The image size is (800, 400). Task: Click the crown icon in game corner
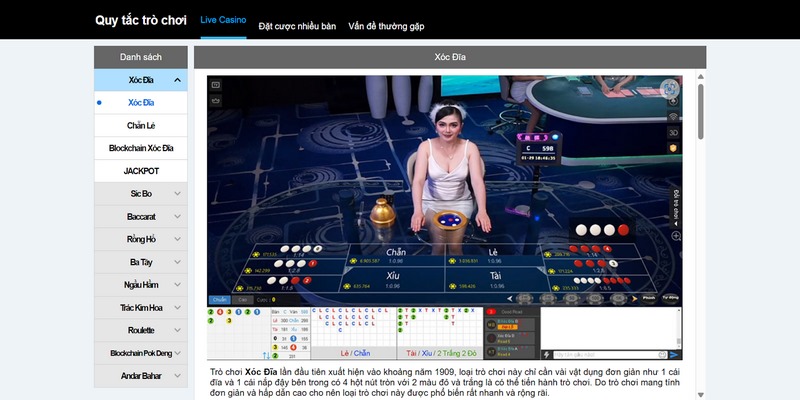(217, 102)
